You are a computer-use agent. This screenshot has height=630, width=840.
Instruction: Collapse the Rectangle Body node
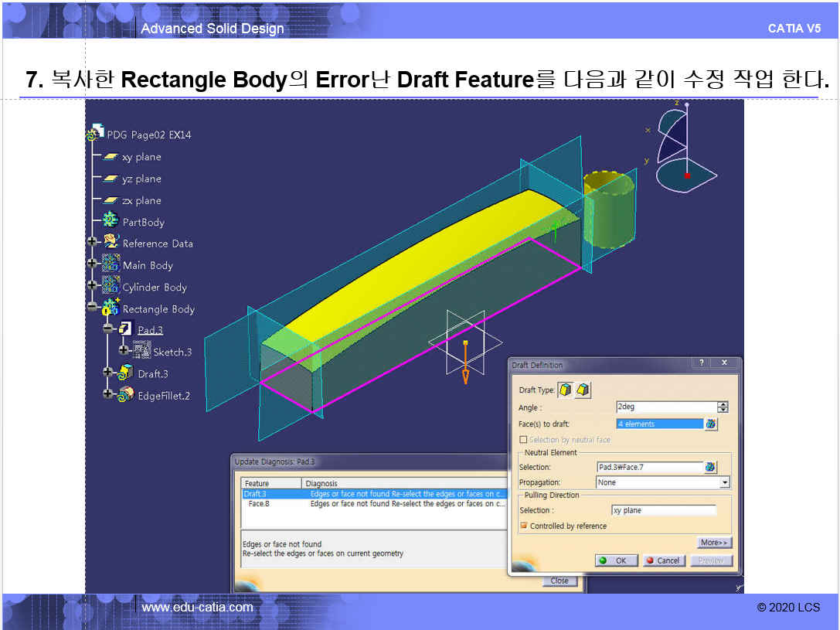[92, 307]
